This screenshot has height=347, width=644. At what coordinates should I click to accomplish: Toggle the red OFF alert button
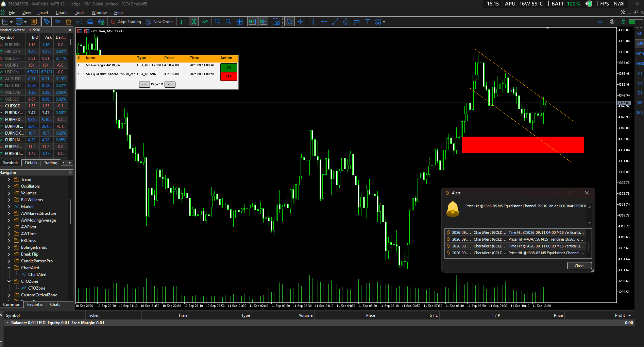(x=229, y=76)
